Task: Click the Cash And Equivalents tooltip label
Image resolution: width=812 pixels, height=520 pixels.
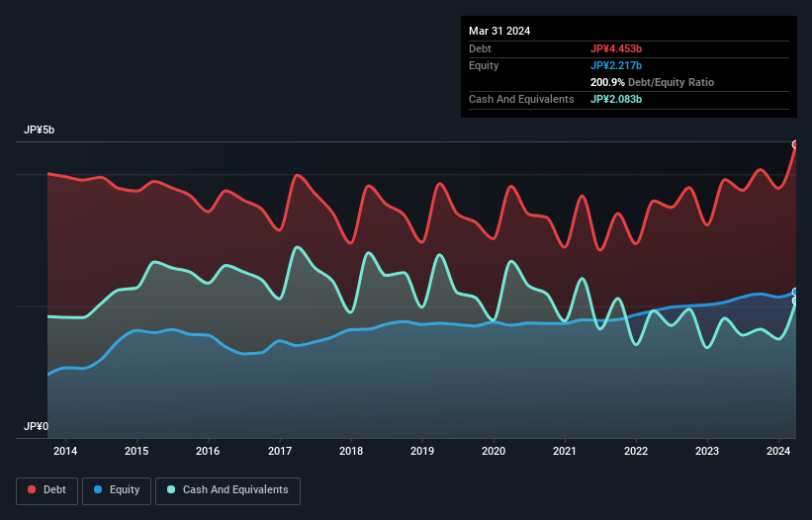Action: point(521,99)
